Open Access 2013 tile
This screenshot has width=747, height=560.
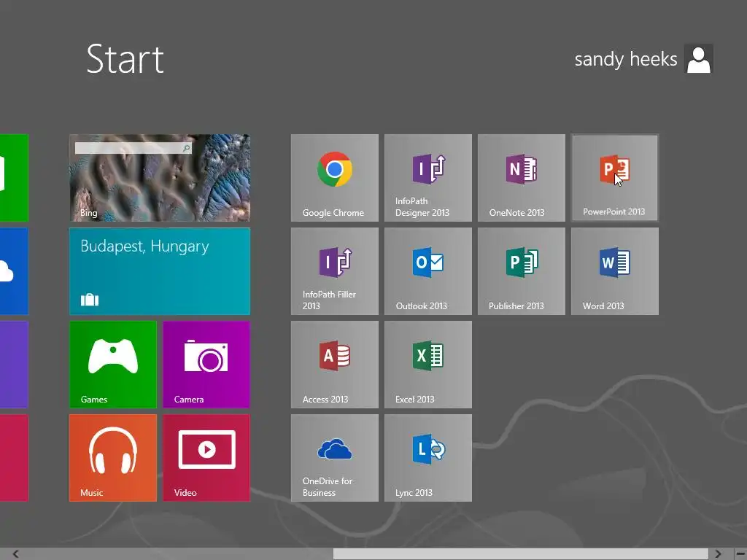pos(334,365)
